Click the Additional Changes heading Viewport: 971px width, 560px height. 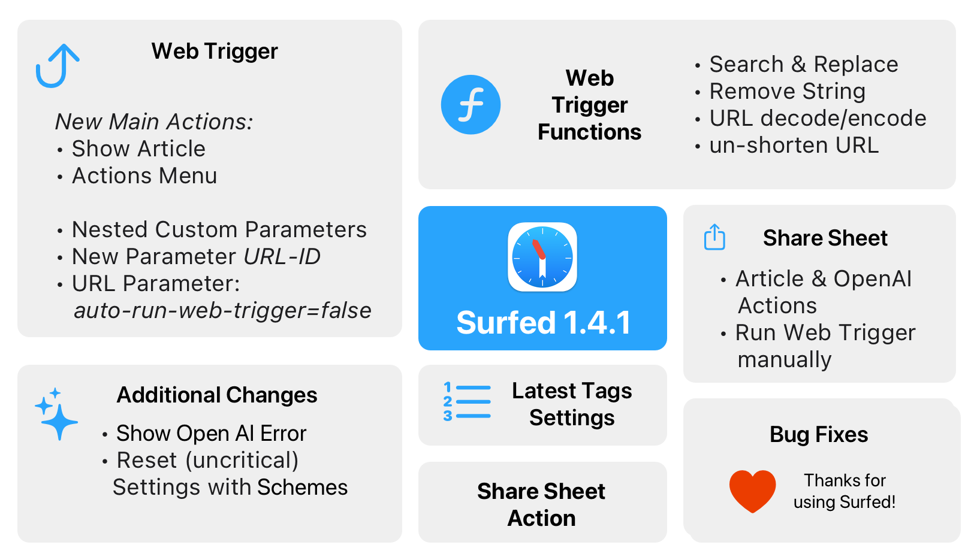click(x=217, y=395)
